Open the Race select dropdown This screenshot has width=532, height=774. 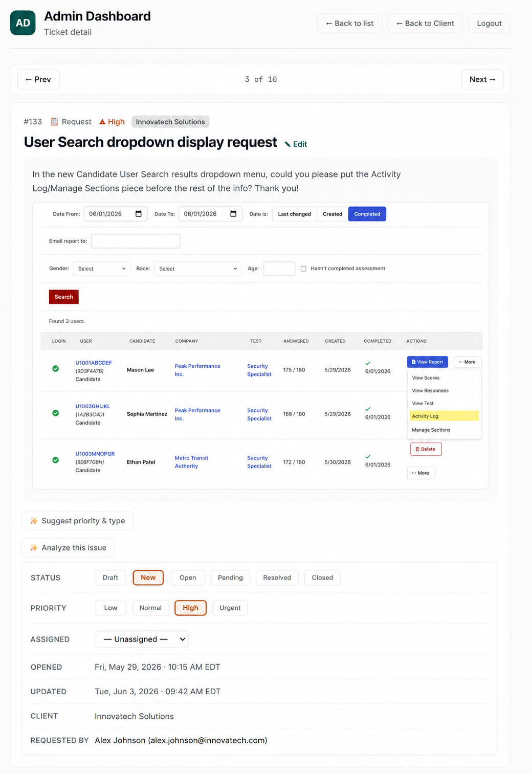[x=197, y=269]
